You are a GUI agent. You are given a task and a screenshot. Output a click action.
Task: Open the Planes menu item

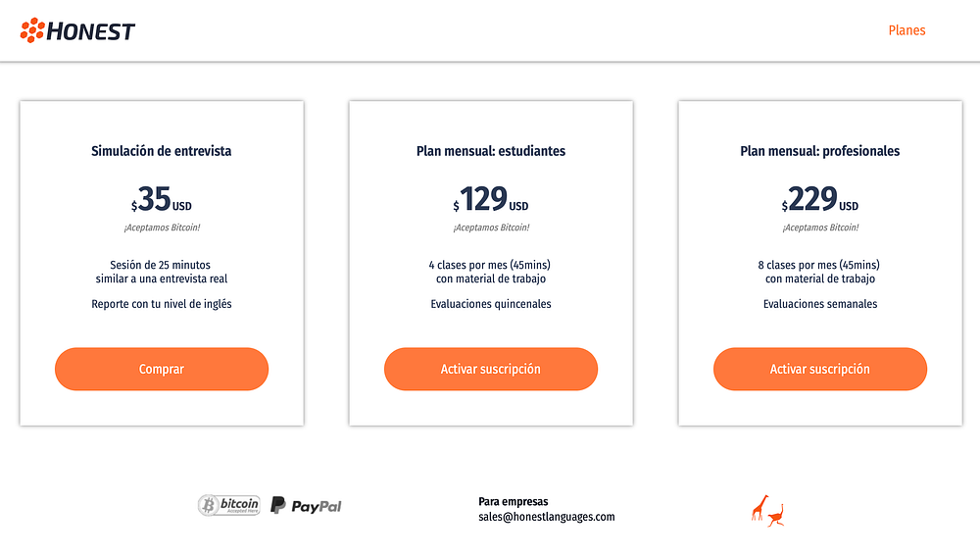point(906,30)
